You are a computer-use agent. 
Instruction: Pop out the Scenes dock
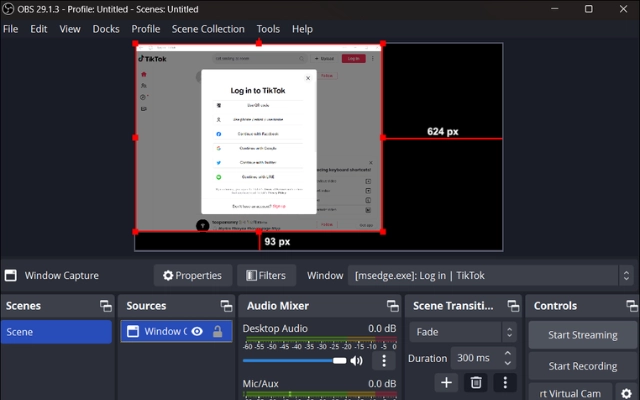(106, 306)
